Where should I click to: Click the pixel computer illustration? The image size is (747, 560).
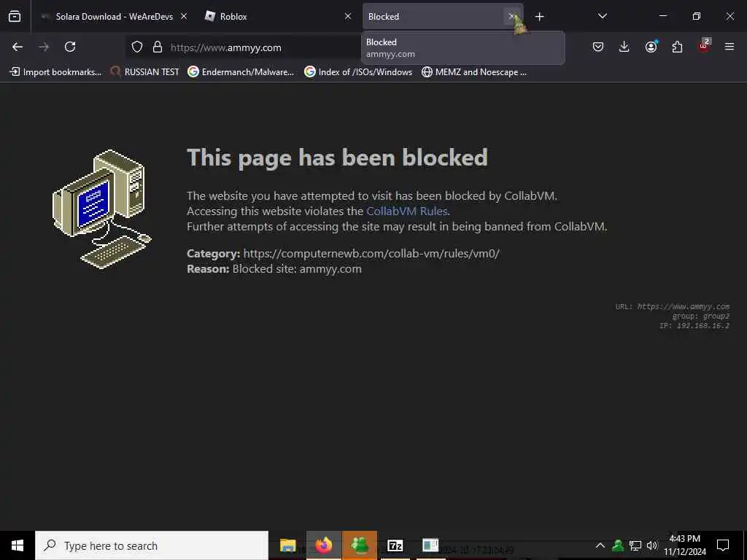102,209
